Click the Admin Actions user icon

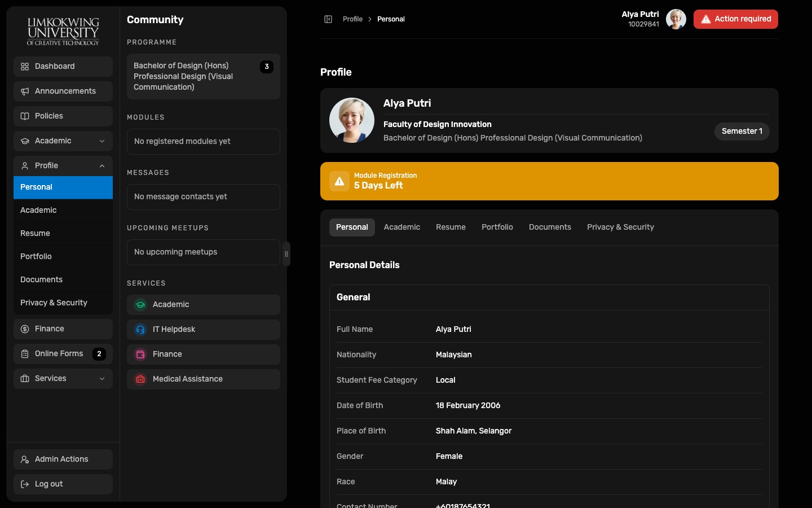click(x=25, y=459)
